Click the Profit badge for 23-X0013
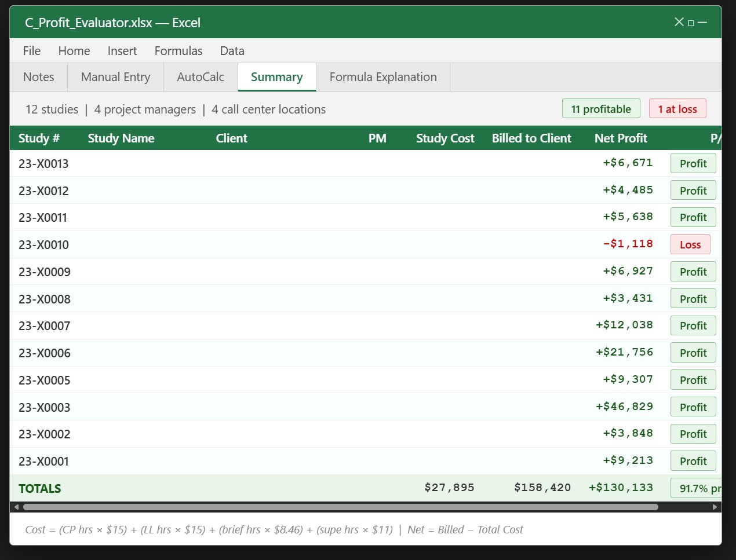The width and height of the screenshot is (736, 560). pos(693,163)
